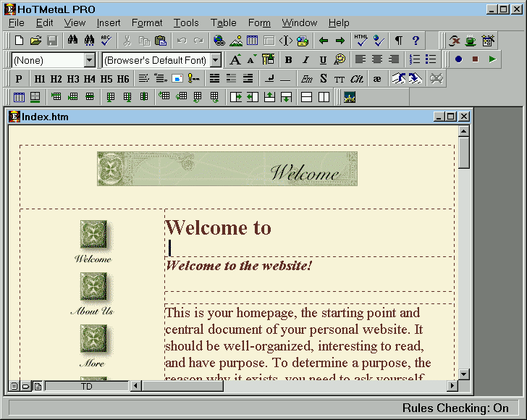
Task: Apply paragraph P tag
Action: (x=19, y=79)
